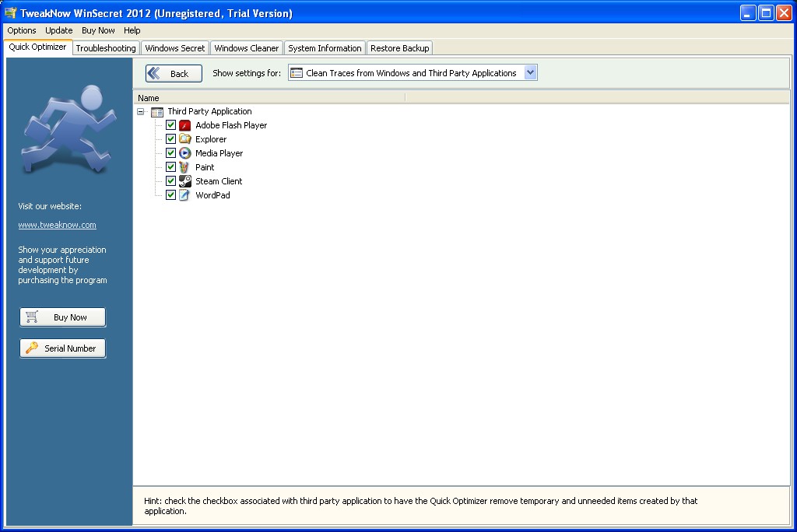Click the running man briefcase logo
797x532 pixels.
(x=68, y=131)
